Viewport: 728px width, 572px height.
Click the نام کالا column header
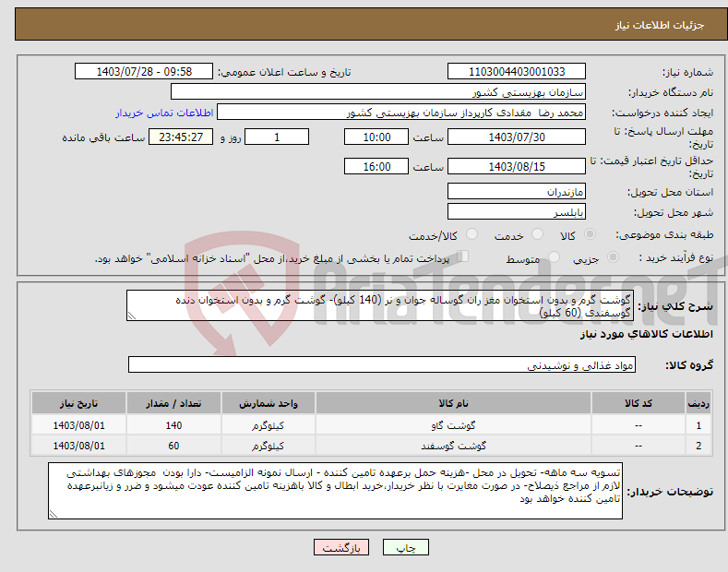pyautogui.click(x=453, y=403)
